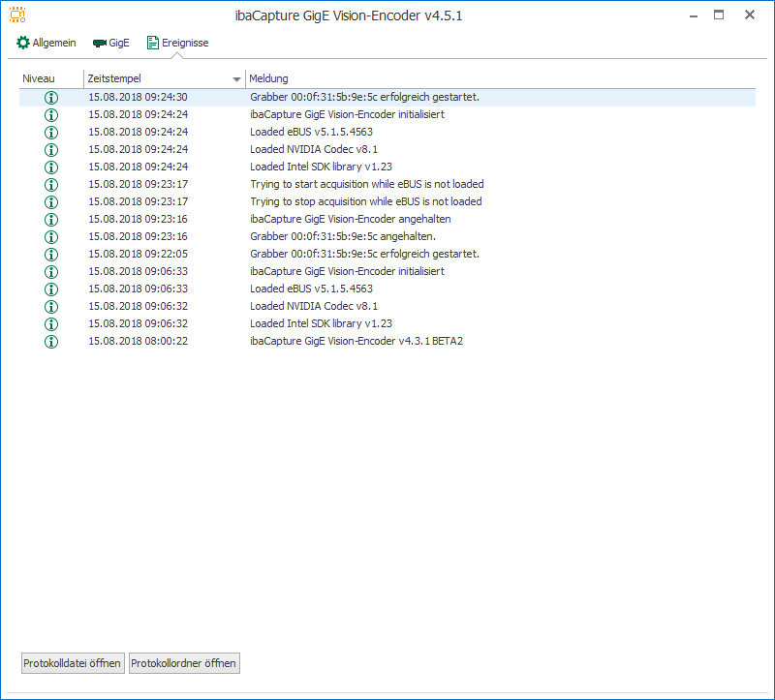The width and height of the screenshot is (775, 700).
Task: Select 'Loaded eBUS v5.1.5.4563' at 09:06:33
Action: [311, 289]
